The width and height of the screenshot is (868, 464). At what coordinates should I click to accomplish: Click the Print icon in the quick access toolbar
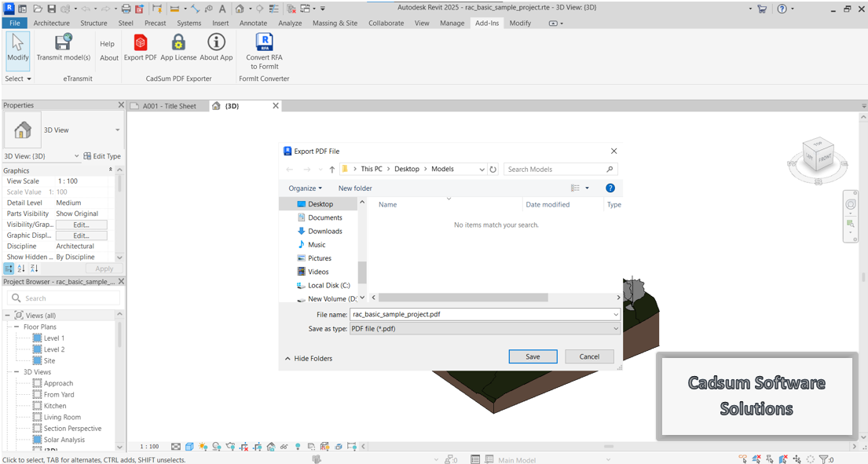126,9
